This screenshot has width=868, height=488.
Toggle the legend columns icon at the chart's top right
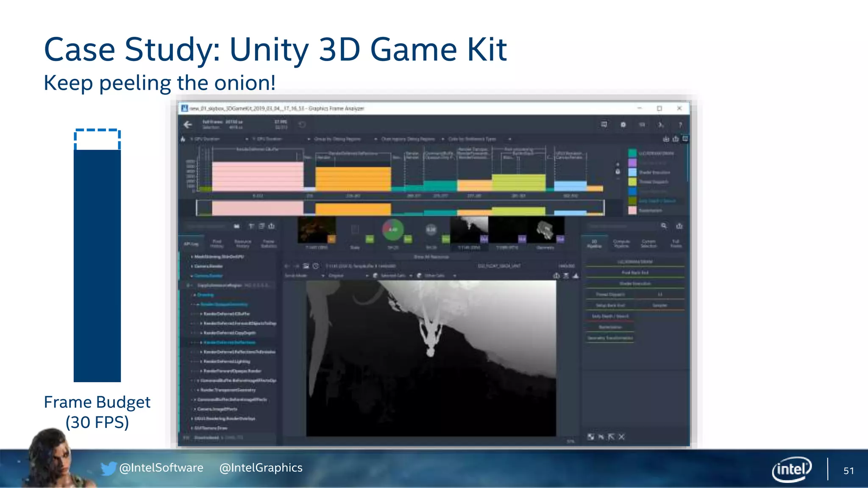685,139
